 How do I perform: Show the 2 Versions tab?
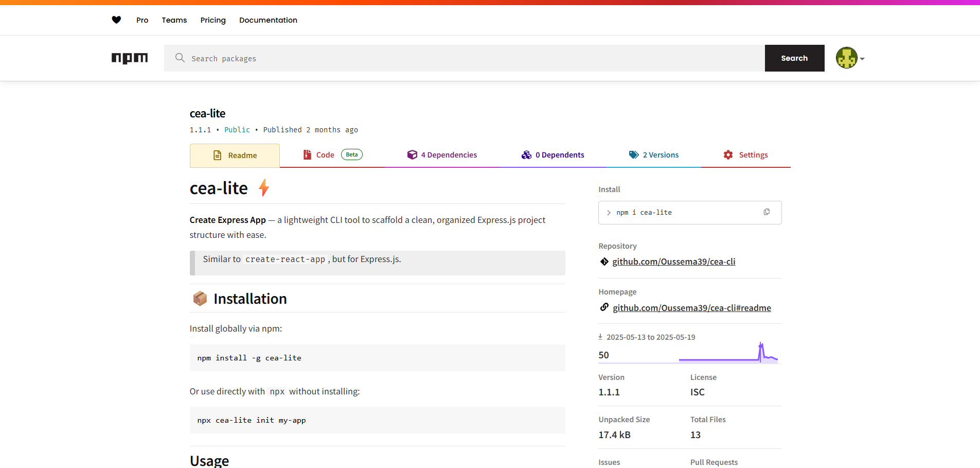654,155
